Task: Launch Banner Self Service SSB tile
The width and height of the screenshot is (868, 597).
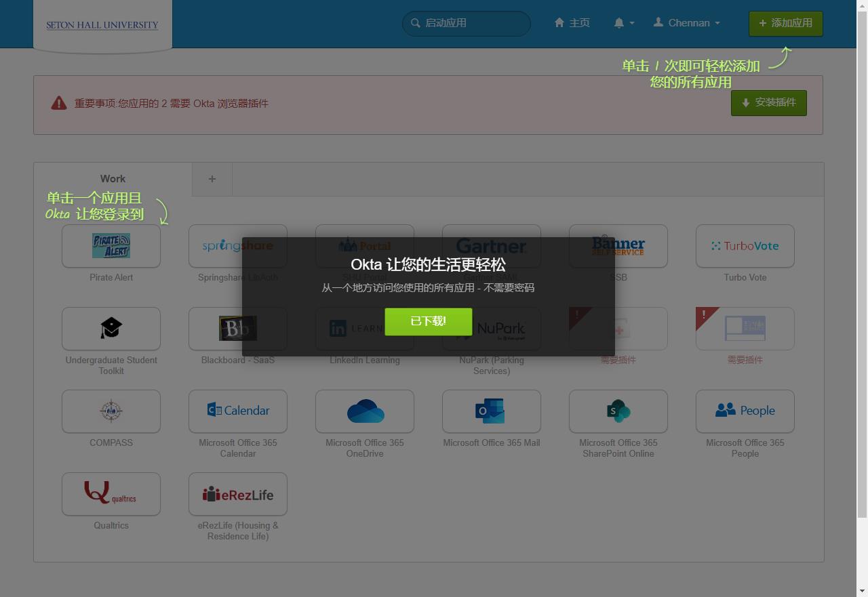Action: coord(618,246)
